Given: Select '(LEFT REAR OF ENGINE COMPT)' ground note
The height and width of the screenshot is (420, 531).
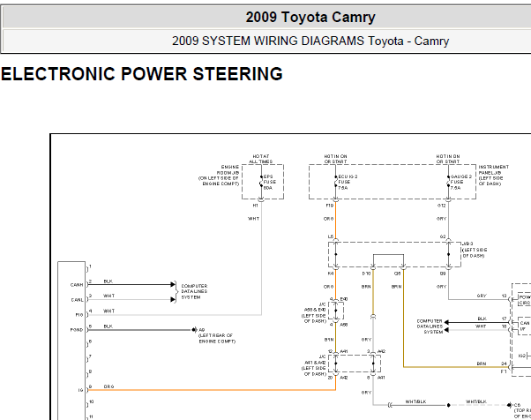Looking at the screenshot, I should pos(217,338).
